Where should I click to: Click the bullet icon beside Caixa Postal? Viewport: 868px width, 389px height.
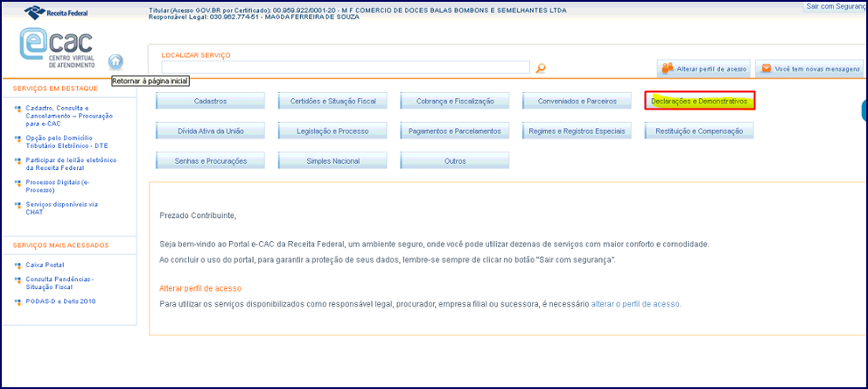18,265
